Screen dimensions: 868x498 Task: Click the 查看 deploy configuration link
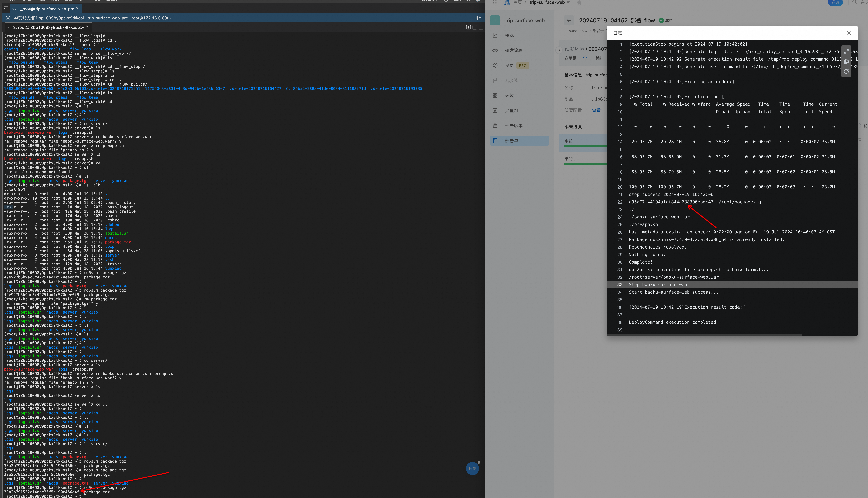point(596,110)
